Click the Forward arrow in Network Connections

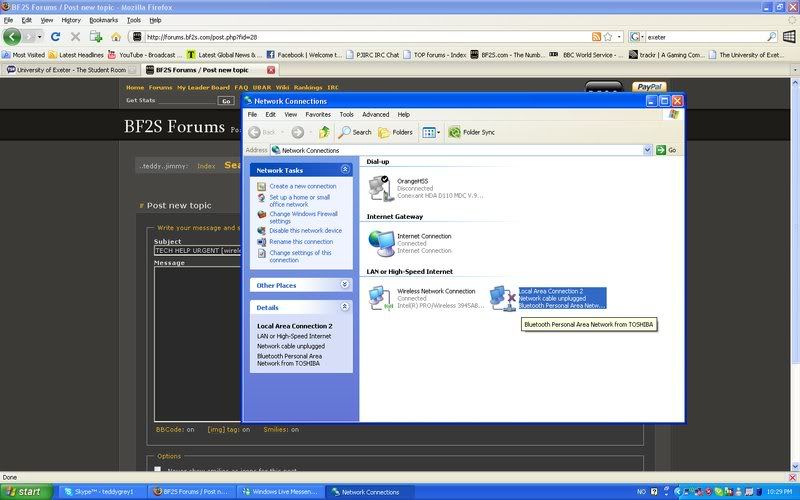297,132
